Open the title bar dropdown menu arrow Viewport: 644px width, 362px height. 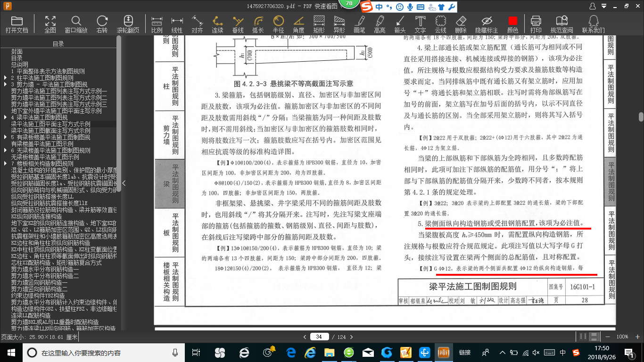604,6
